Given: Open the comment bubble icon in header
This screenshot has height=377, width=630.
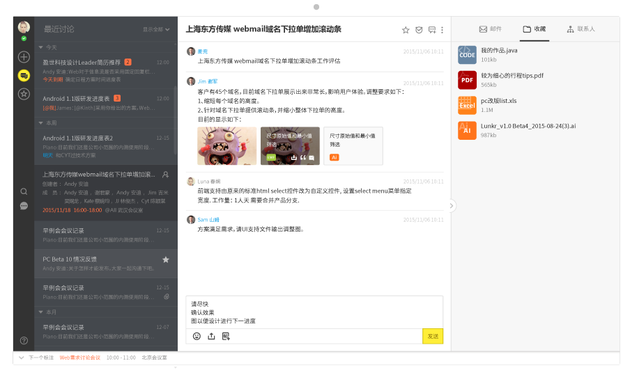Looking at the screenshot, I should (432, 30).
